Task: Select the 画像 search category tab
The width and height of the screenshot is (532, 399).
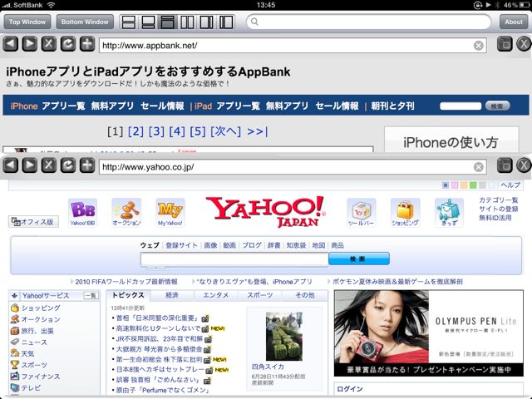Action: (x=210, y=245)
